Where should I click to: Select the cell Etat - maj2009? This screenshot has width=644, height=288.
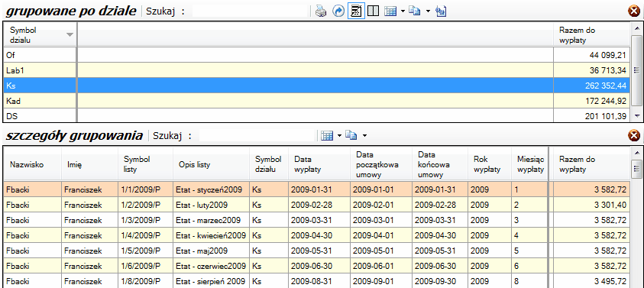pos(211,251)
